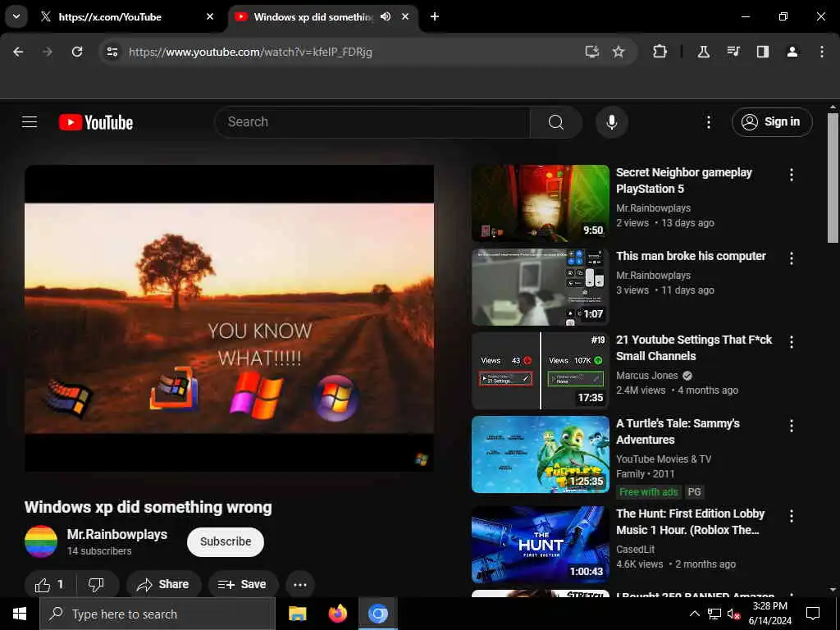
Task: Show hidden system tray icons
Action: 694,614
